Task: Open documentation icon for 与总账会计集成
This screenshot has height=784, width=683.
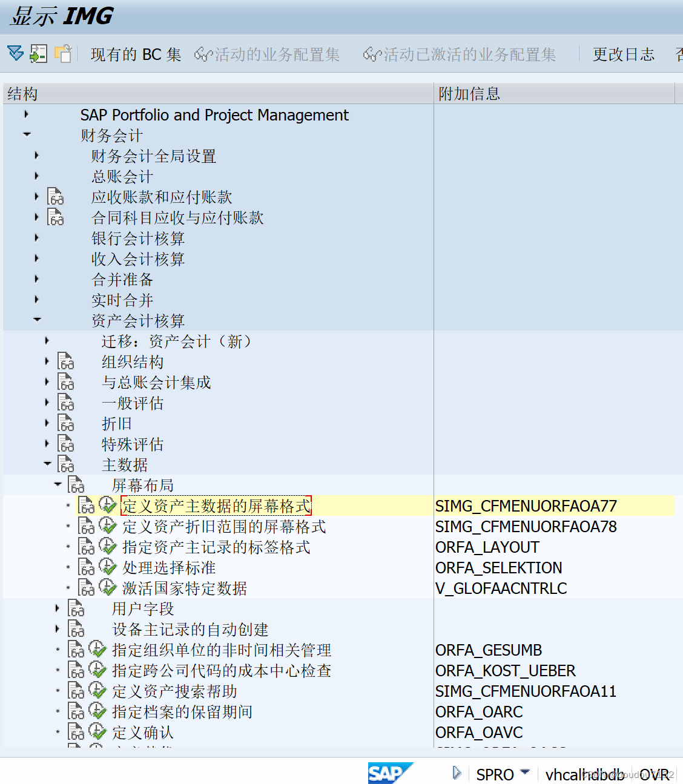Action: pyautogui.click(x=66, y=382)
